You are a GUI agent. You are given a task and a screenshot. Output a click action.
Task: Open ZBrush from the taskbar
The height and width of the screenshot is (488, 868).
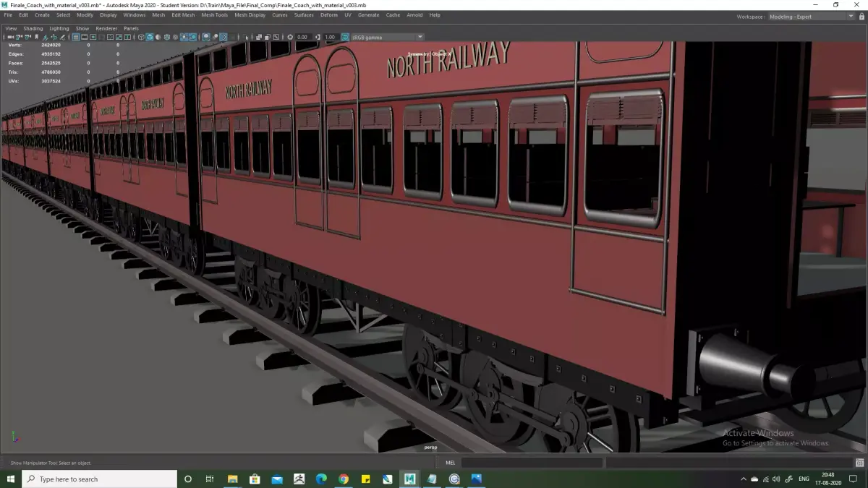point(299,479)
